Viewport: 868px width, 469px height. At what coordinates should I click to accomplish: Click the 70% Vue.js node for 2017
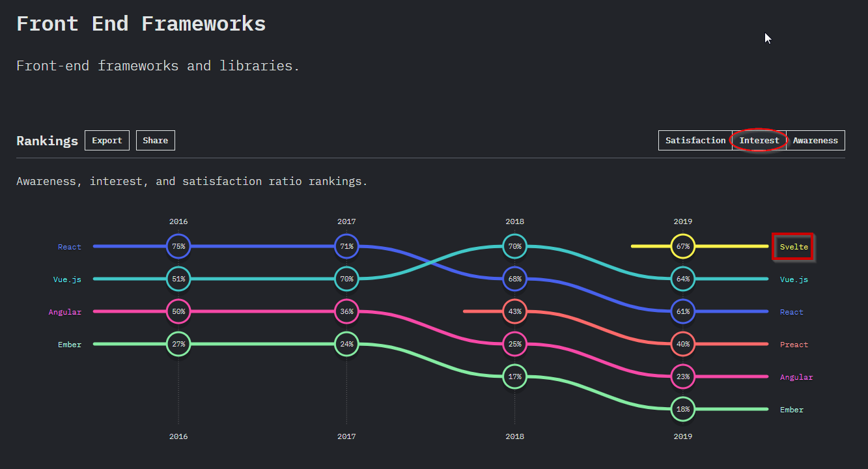(x=346, y=279)
